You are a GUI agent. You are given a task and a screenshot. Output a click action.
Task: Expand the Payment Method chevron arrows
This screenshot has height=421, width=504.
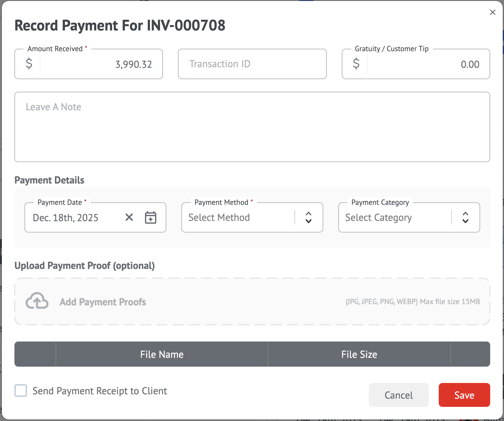pyautogui.click(x=308, y=217)
